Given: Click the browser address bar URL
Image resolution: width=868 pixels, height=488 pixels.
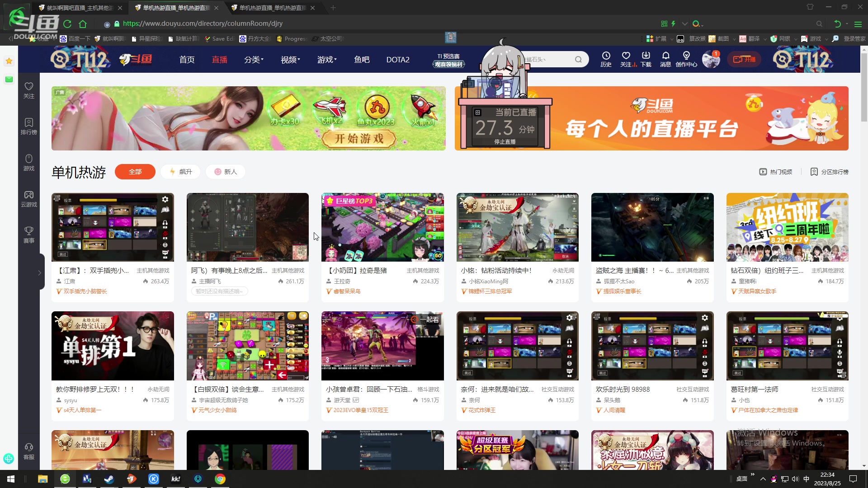Looking at the screenshot, I should (203, 23).
